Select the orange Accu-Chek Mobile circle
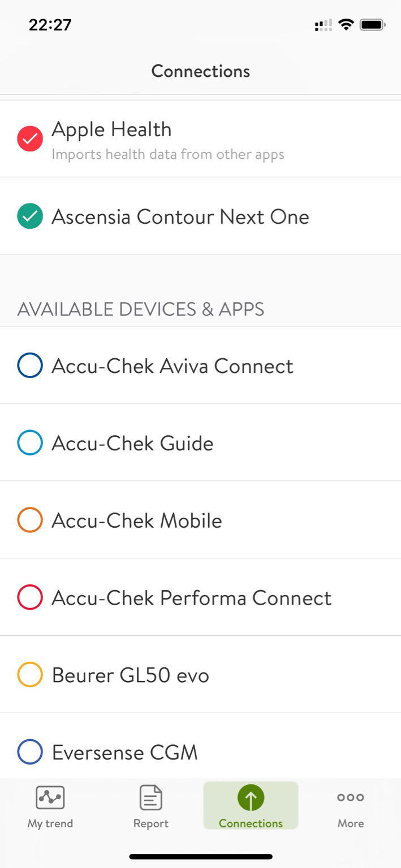The width and height of the screenshot is (401, 868). [x=30, y=520]
